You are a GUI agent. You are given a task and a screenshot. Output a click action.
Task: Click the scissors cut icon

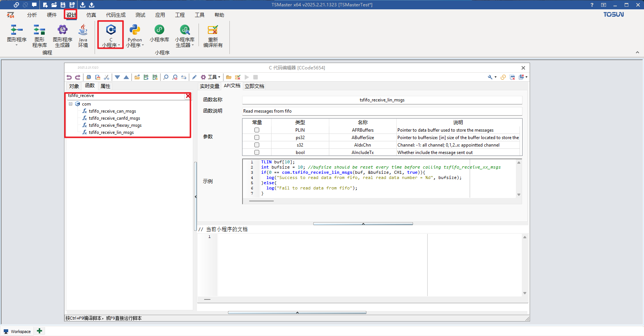[107, 77]
